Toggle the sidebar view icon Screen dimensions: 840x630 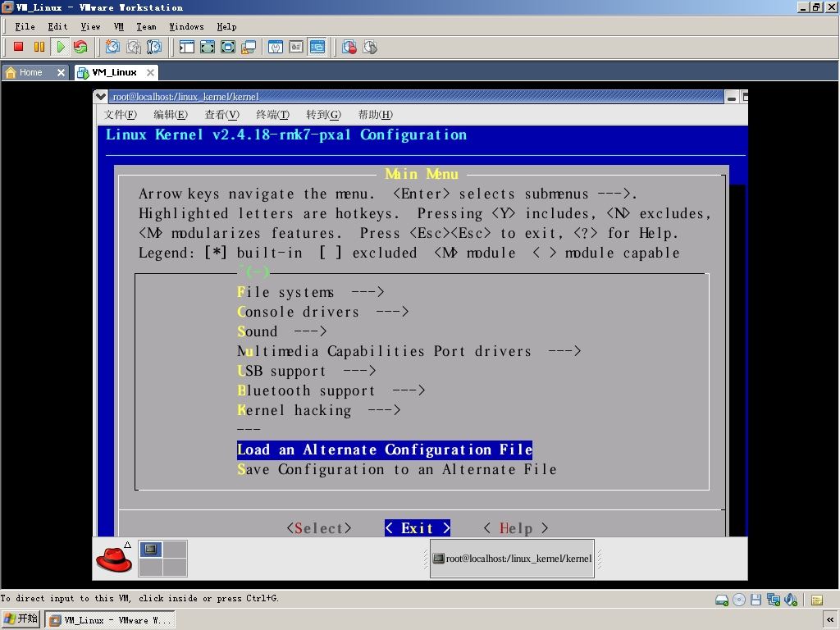click(x=186, y=47)
